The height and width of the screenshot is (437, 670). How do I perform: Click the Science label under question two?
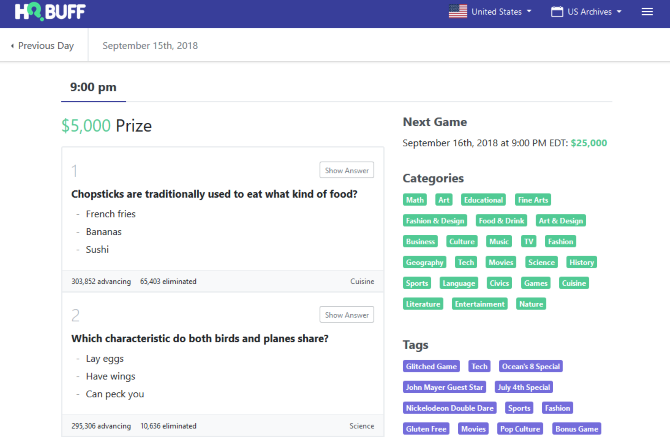[x=361, y=426]
